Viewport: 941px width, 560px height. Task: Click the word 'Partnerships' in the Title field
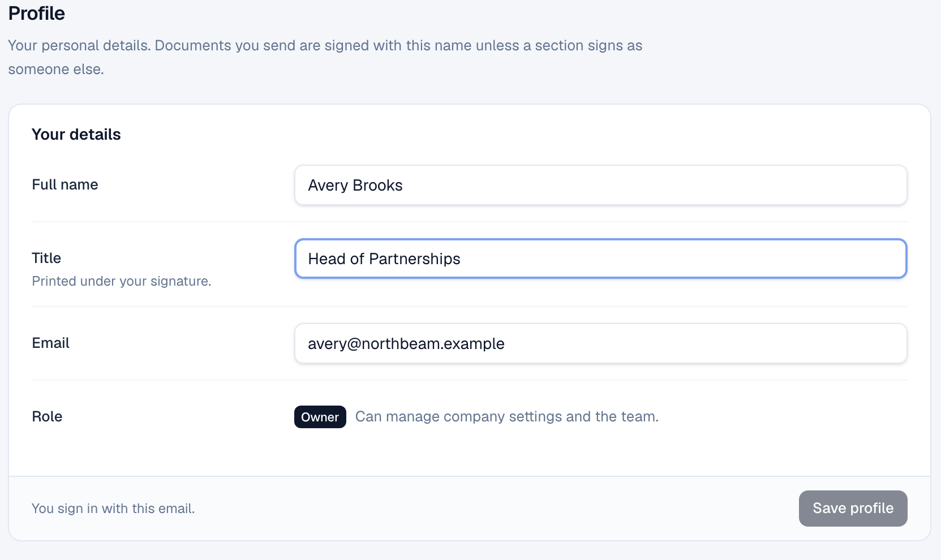click(415, 259)
